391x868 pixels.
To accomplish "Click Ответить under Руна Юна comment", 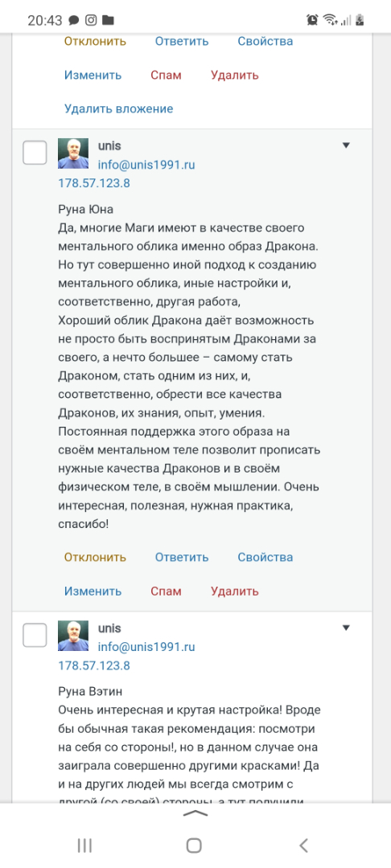I will click(182, 557).
